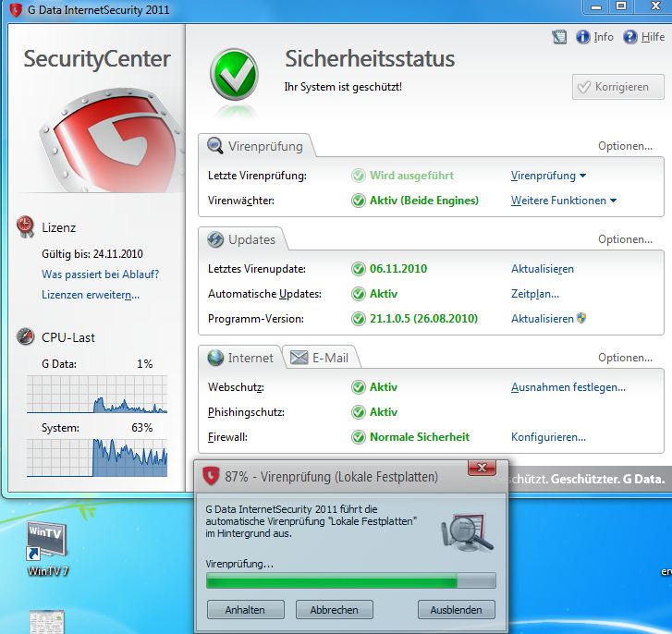Click the scanning computer magnifier image in popup
Viewport: 672px width, 634px height.
pos(468,532)
